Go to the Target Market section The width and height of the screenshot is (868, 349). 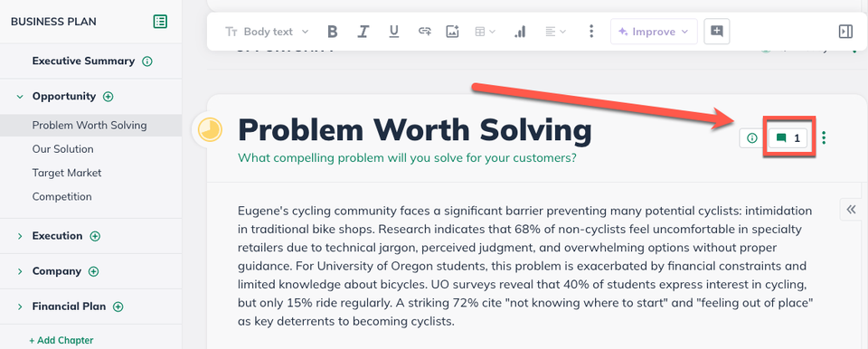(x=67, y=173)
